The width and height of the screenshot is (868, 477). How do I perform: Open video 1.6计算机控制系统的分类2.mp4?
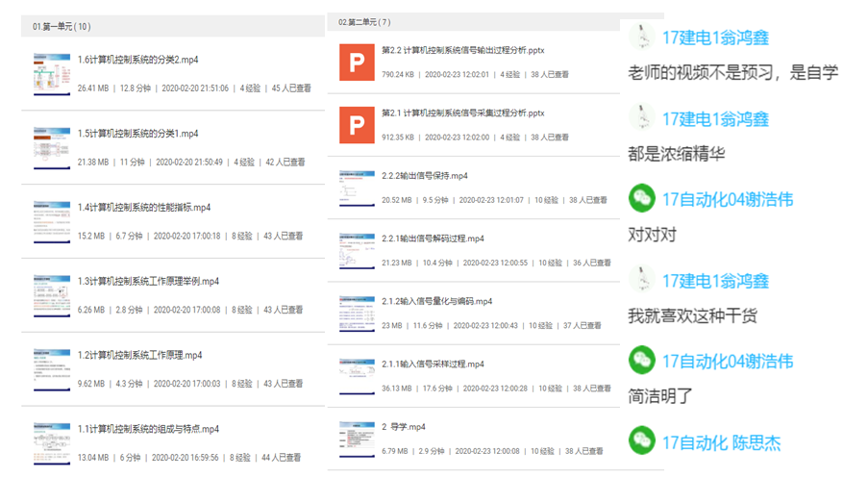coord(137,60)
